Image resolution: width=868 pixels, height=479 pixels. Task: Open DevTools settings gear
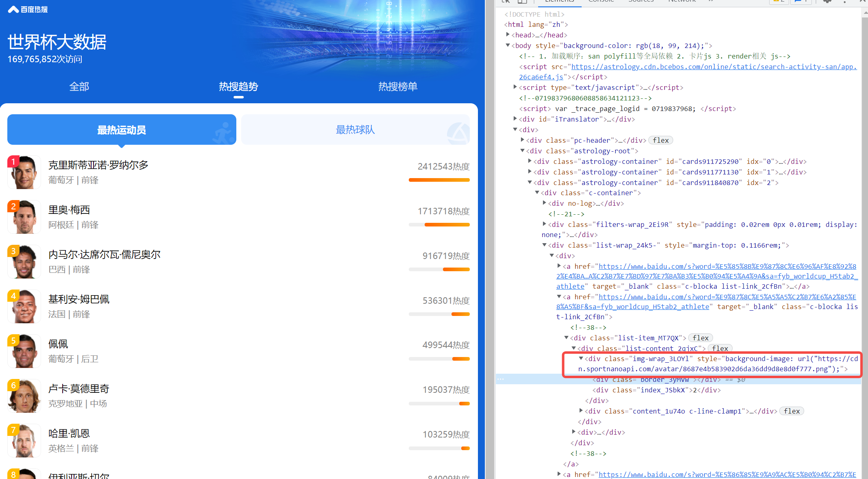pyautogui.click(x=827, y=1)
